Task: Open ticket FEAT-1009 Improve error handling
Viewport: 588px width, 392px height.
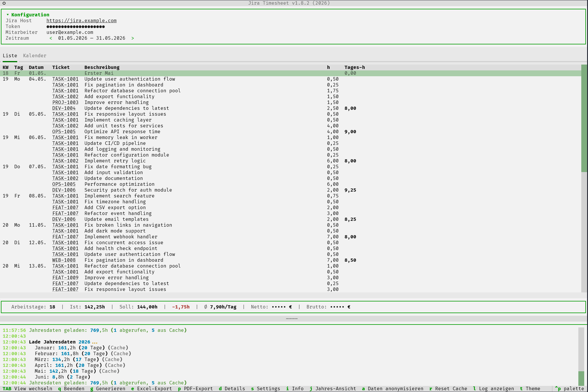Action: click(x=65, y=278)
